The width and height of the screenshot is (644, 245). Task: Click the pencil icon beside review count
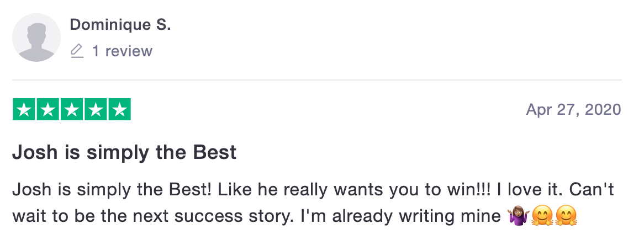tap(77, 51)
